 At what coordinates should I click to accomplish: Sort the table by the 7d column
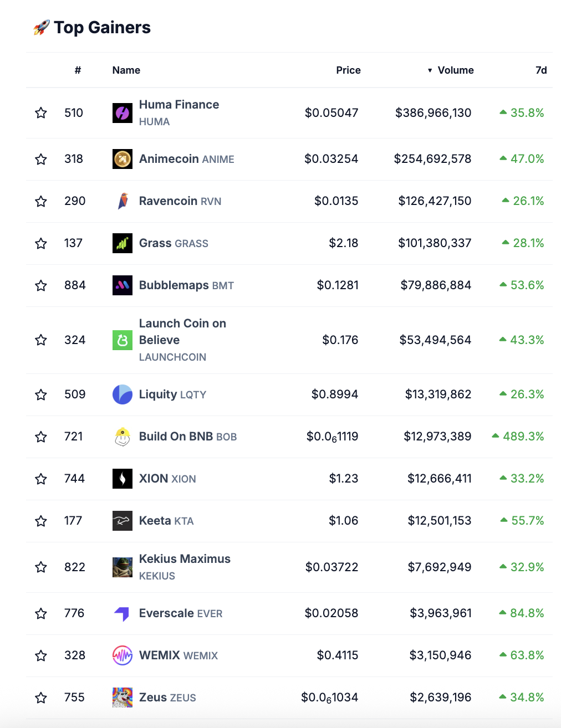pos(541,70)
